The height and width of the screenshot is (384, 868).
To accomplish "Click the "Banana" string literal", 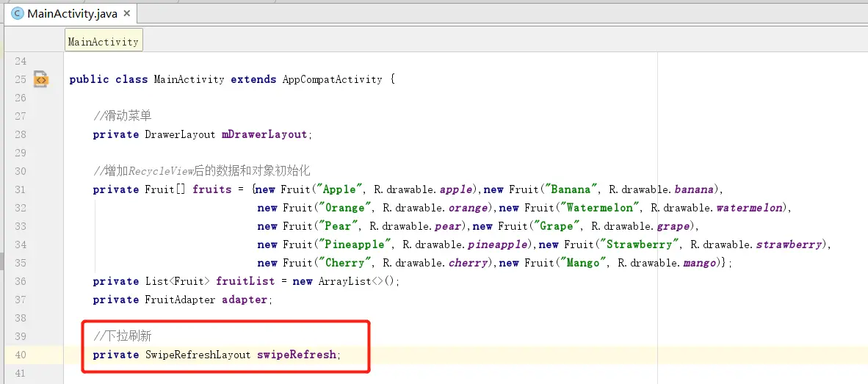I will 572,189.
